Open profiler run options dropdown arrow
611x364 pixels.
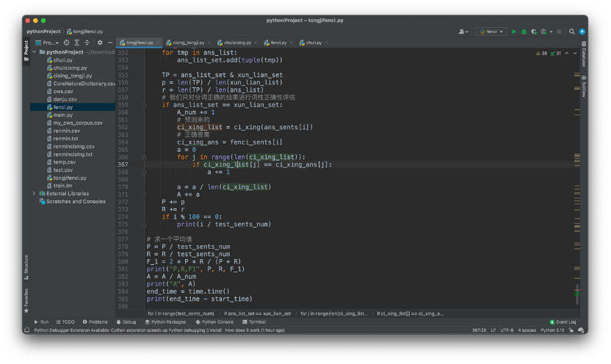(551, 32)
